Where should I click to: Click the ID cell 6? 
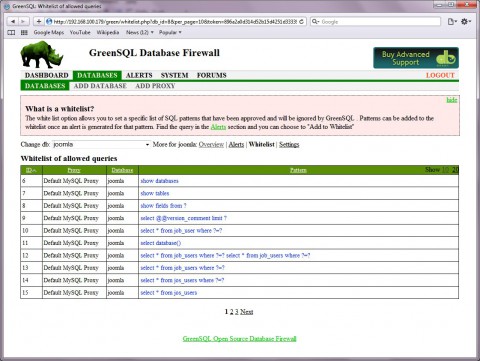click(x=31, y=181)
